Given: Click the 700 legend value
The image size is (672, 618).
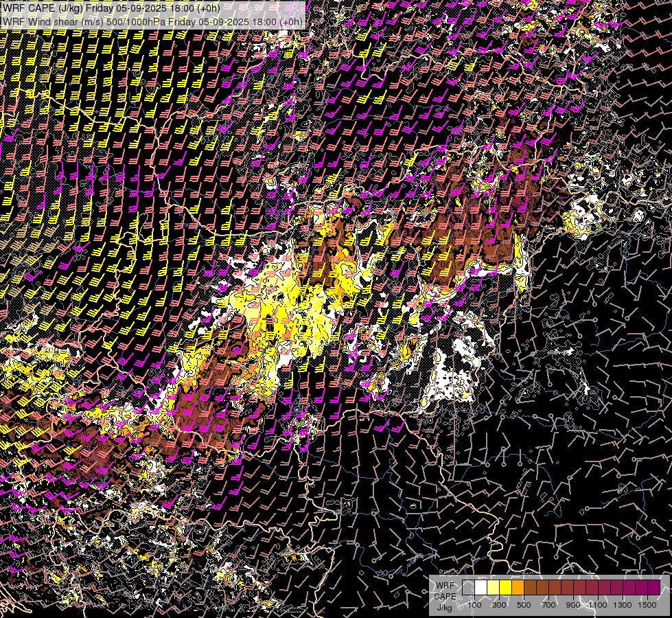Looking at the screenshot, I should click(548, 605).
